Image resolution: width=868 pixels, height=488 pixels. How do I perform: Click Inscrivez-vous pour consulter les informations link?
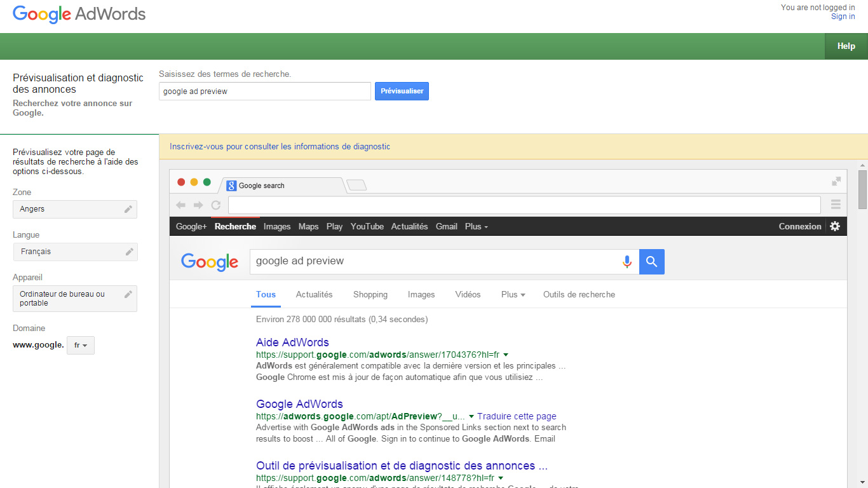click(x=280, y=147)
